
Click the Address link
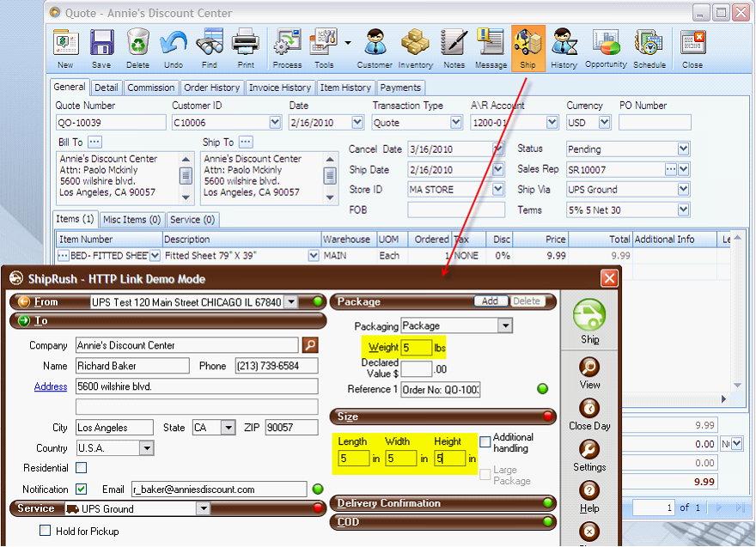click(x=51, y=386)
